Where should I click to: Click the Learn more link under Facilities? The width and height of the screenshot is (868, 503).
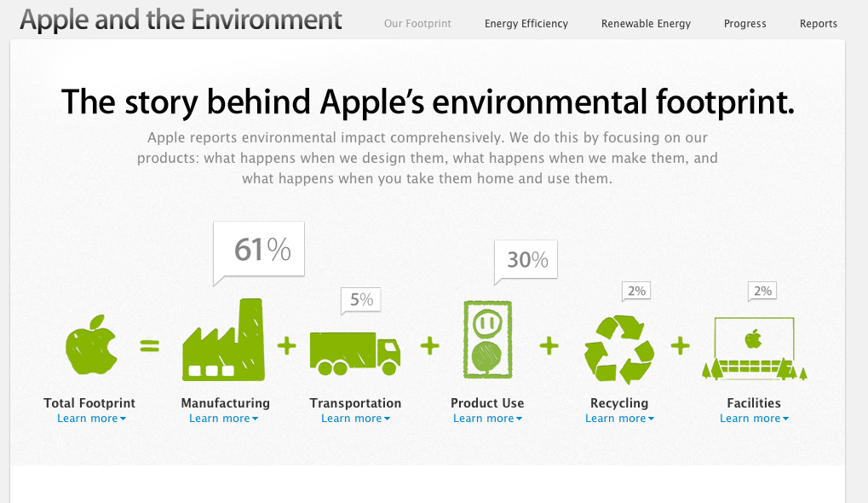(x=753, y=418)
